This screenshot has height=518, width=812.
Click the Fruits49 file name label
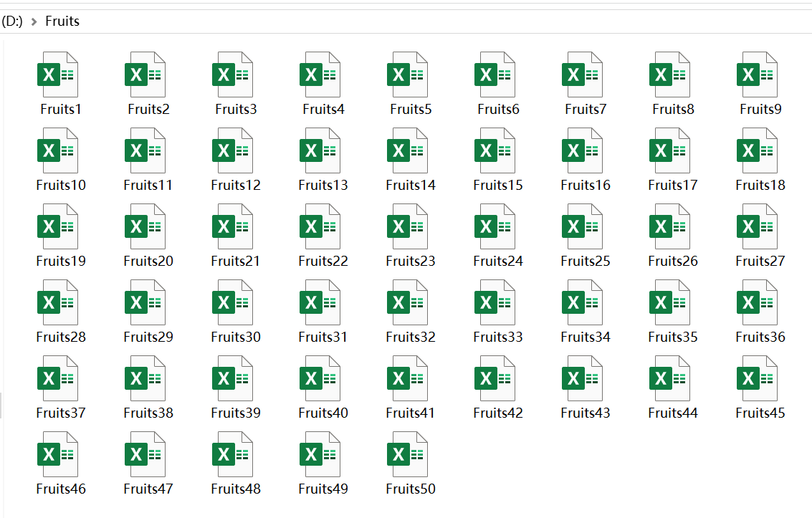point(323,489)
